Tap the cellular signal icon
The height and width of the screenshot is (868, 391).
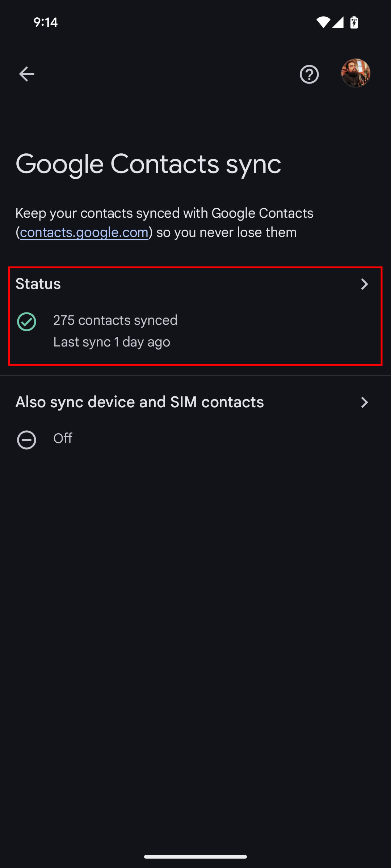[x=337, y=22]
